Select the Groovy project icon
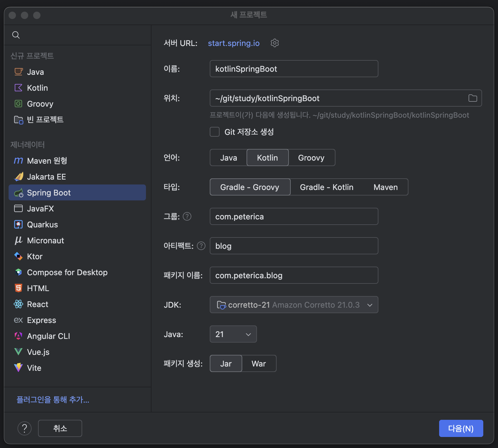498x448 pixels. pos(18,104)
